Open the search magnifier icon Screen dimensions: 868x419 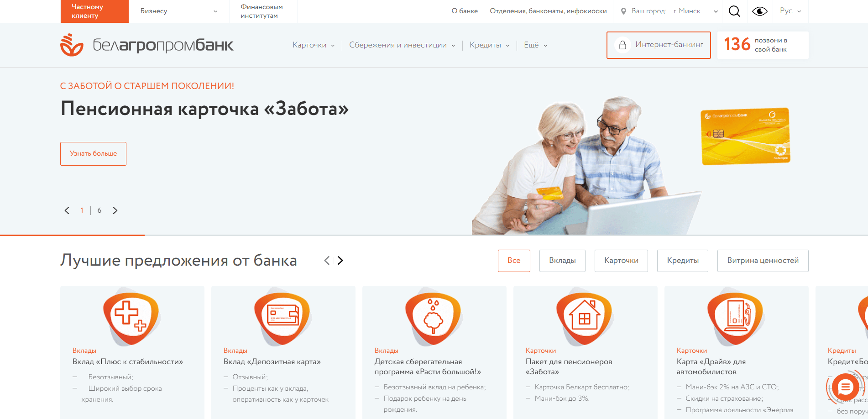tap(734, 11)
